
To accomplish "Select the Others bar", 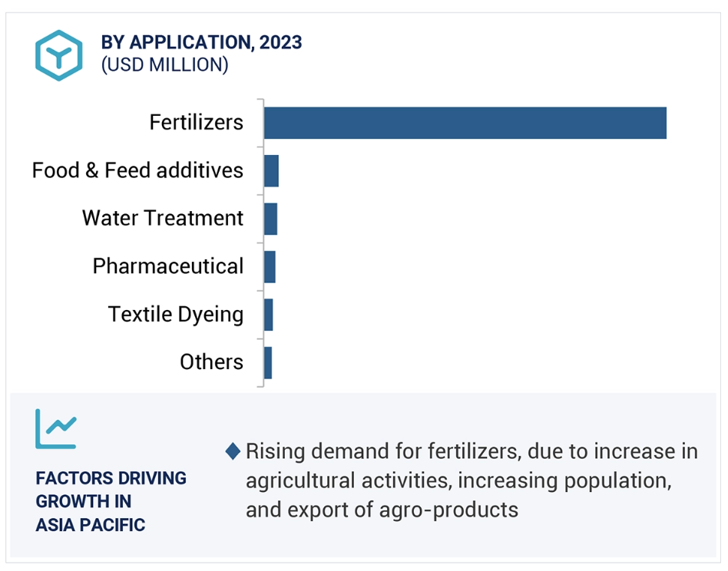I will coord(268,363).
